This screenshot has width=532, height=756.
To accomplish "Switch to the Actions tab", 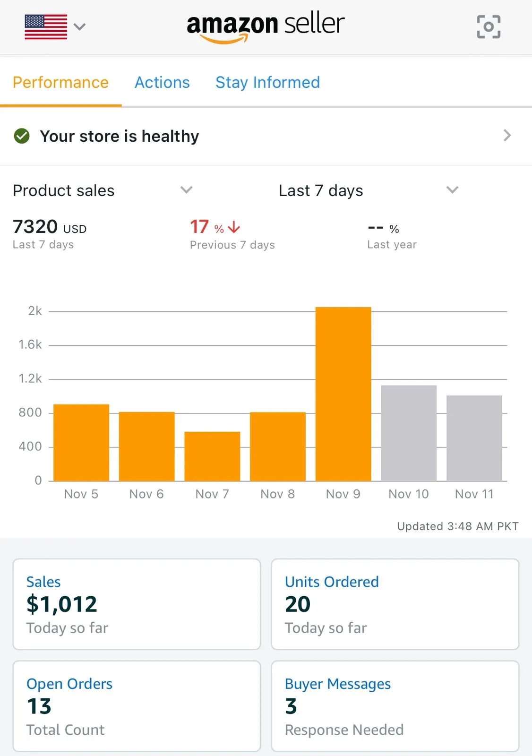I will click(x=162, y=83).
